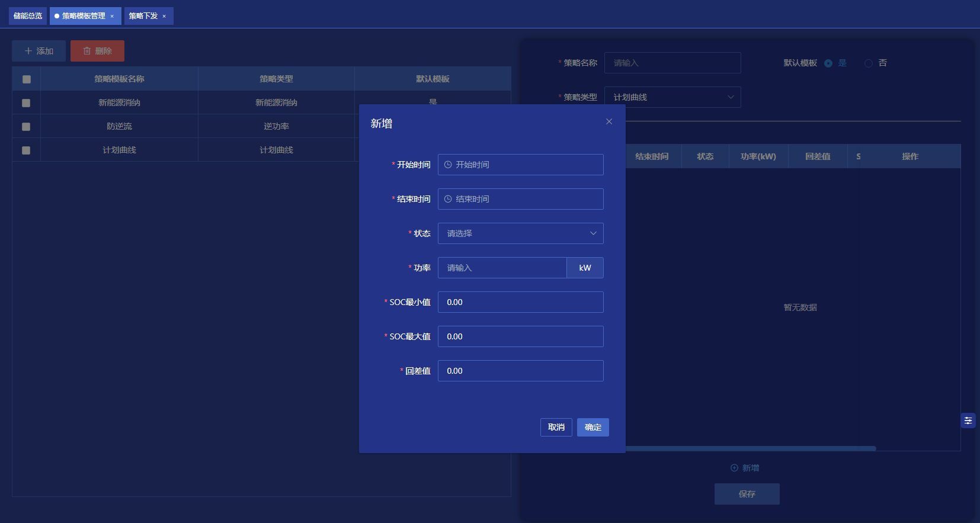The image size is (980, 523).
Task: Click the trash icon on 删除 button
Action: point(87,51)
